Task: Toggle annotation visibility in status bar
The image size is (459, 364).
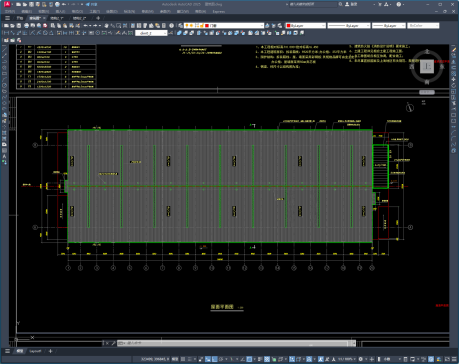Action: [321, 359]
